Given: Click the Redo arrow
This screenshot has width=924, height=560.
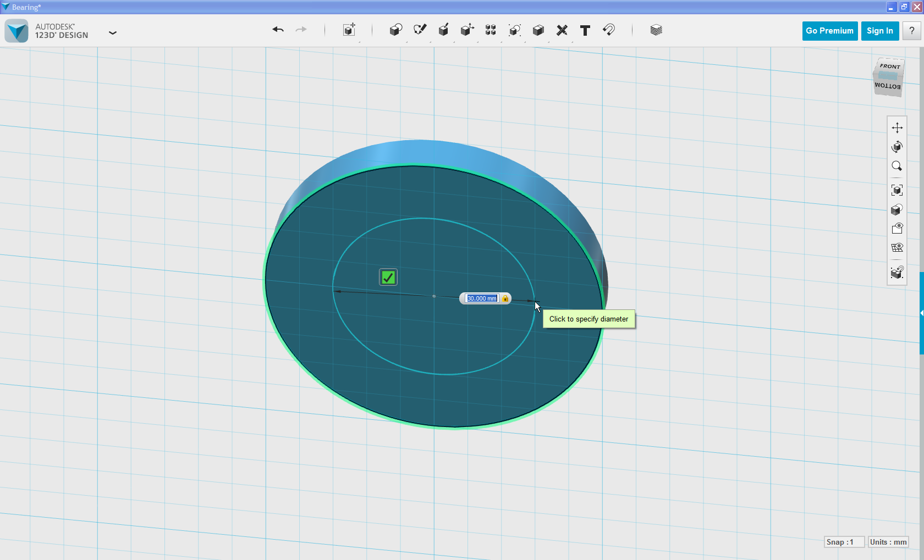Looking at the screenshot, I should point(301,30).
